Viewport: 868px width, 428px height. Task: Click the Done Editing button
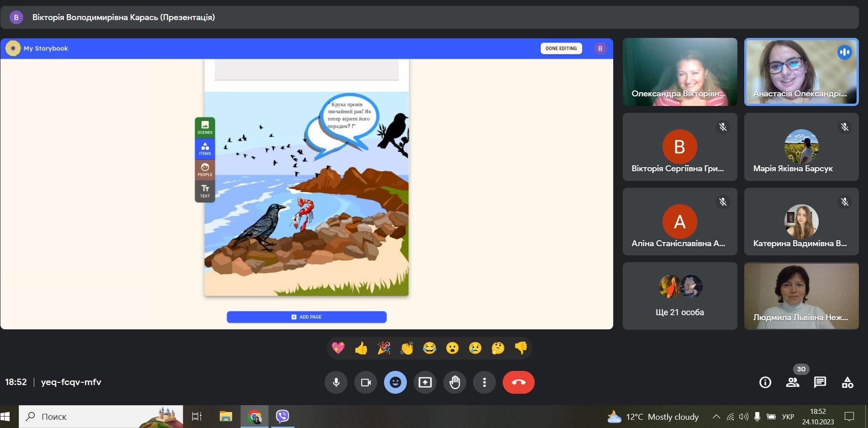coord(561,48)
